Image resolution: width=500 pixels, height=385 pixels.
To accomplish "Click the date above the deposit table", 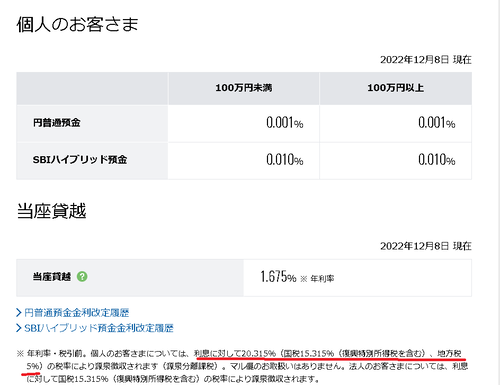I will [x=426, y=60].
